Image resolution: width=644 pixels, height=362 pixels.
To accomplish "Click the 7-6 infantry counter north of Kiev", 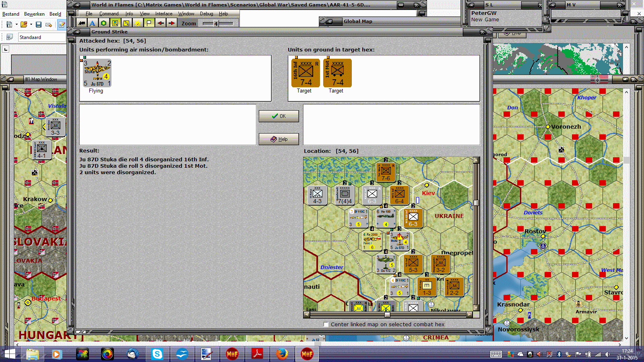I will [386, 172].
